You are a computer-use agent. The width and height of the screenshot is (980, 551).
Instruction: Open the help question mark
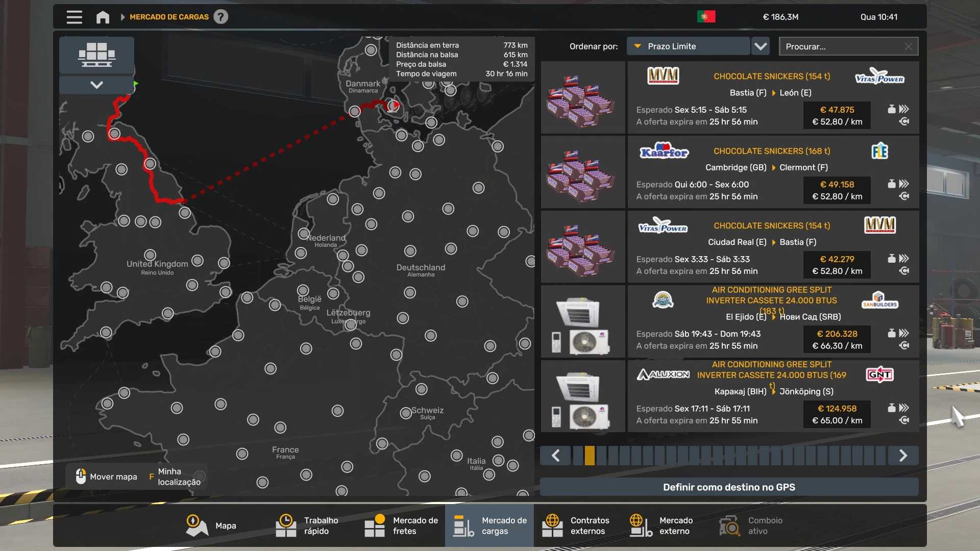[x=220, y=17]
